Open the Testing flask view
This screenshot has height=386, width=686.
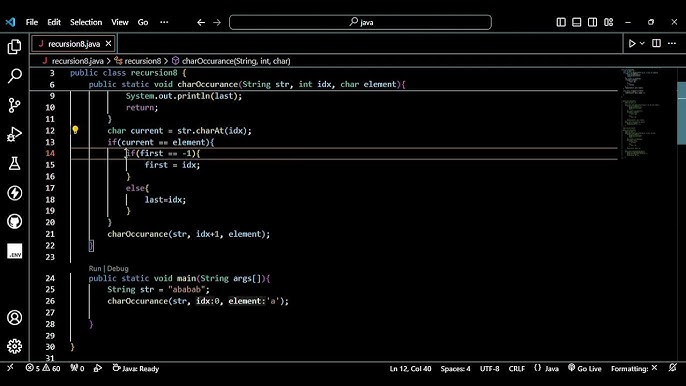14,164
